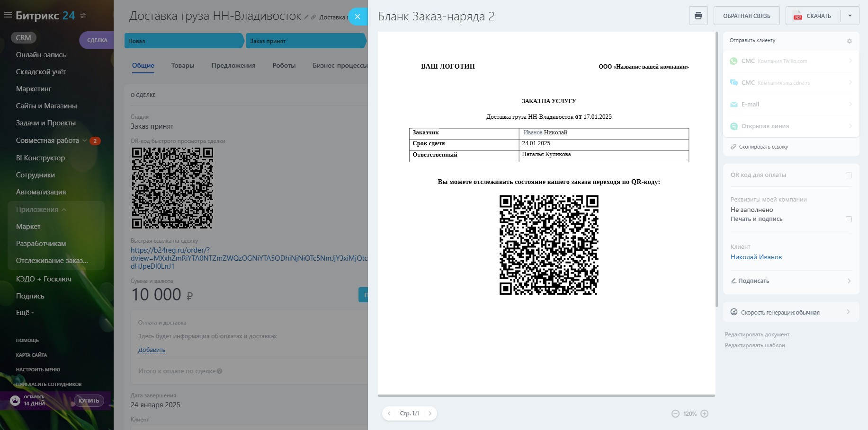Image resolution: width=868 pixels, height=430 pixels.
Task: Zoom out the document preview
Action: (675, 414)
